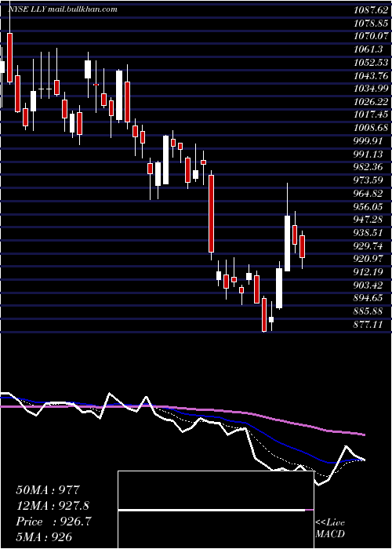Click the 1061.3 price axis label

(x=368, y=49)
